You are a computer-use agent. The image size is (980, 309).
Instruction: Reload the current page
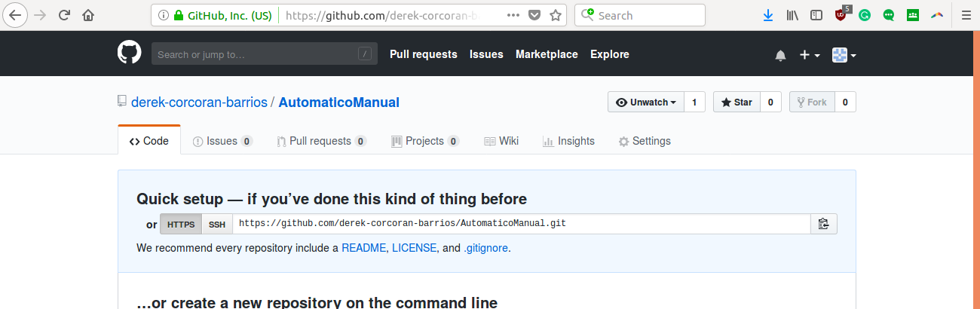coord(65,15)
